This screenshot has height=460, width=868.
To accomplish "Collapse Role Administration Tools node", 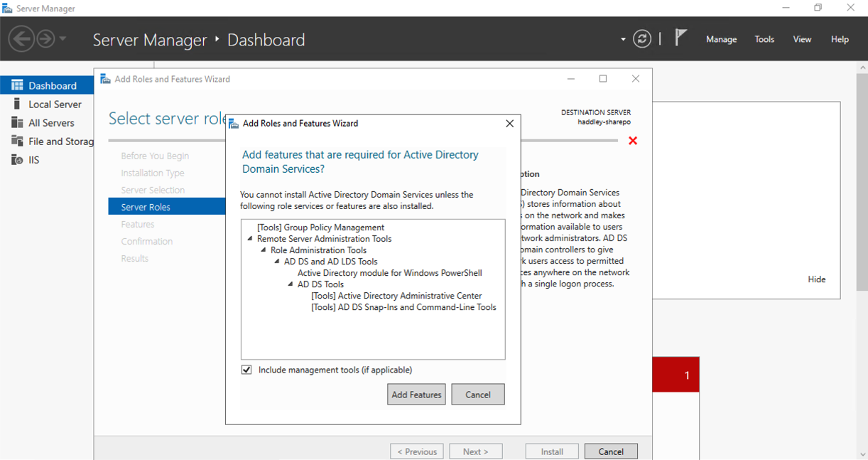I will 264,250.
